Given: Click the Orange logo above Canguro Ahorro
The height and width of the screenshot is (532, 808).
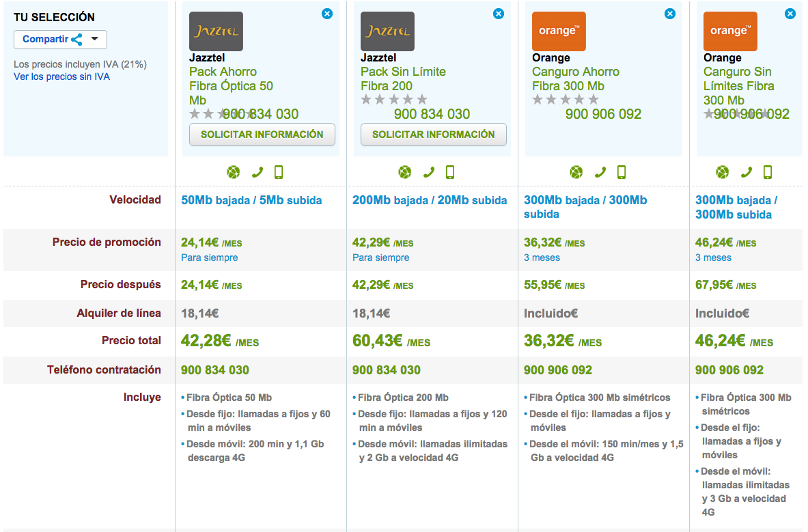Looking at the screenshot, I should [x=559, y=31].
